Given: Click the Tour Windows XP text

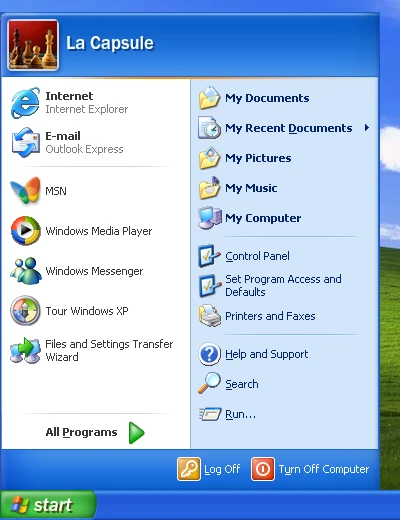Looking at the screenshot, I should pos(87,311).
